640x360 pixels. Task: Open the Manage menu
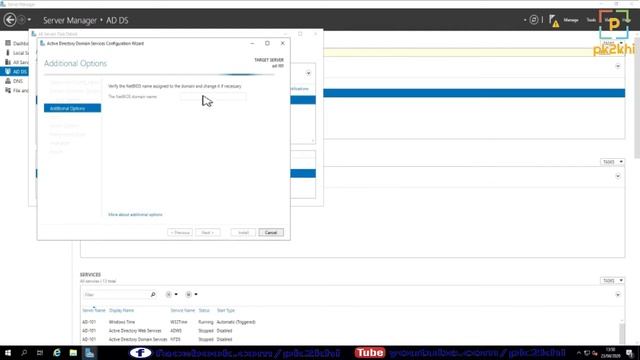click(571, 20)
